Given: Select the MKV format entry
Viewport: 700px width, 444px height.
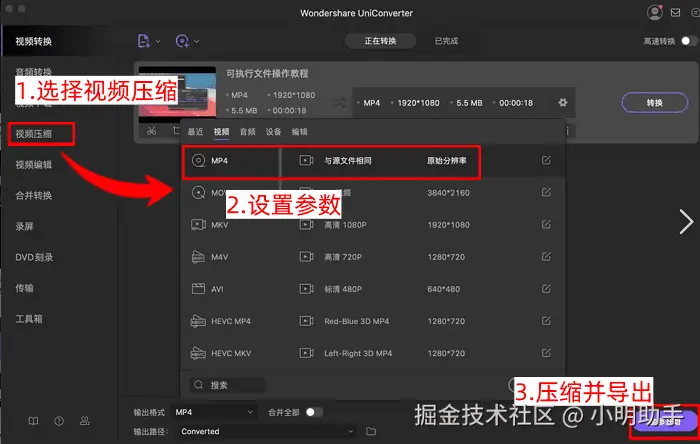Looking at the screenshot, I should (231, 224).
